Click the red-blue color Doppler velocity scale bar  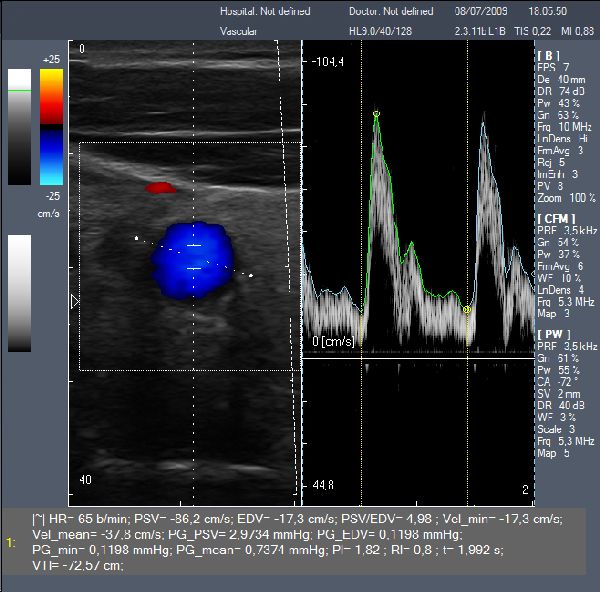coord(51,127)
